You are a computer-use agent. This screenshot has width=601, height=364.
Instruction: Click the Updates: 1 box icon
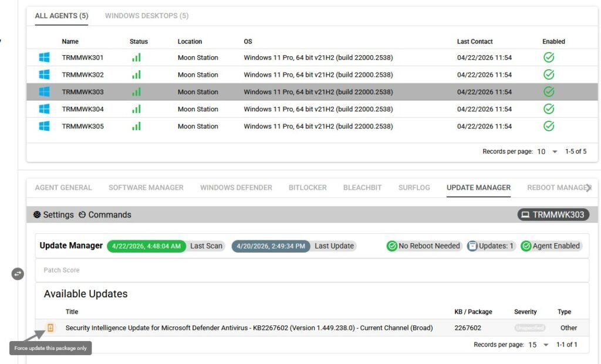pos(472,246)
